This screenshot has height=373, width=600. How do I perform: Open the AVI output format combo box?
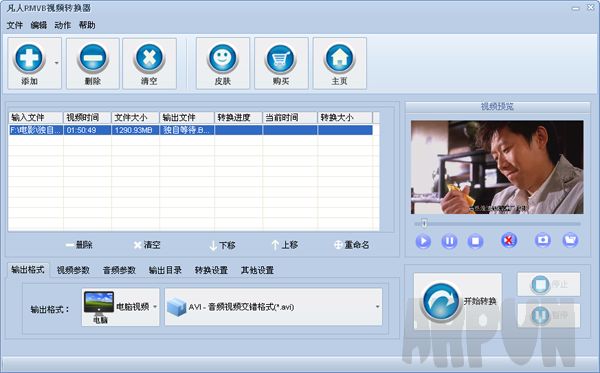point(273,307)
